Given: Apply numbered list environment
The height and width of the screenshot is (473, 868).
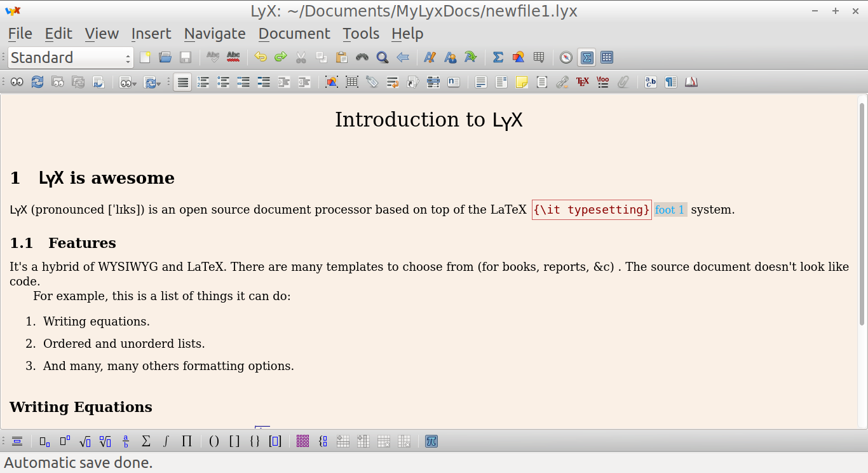Looking at the screenshot, I should 203,82.
